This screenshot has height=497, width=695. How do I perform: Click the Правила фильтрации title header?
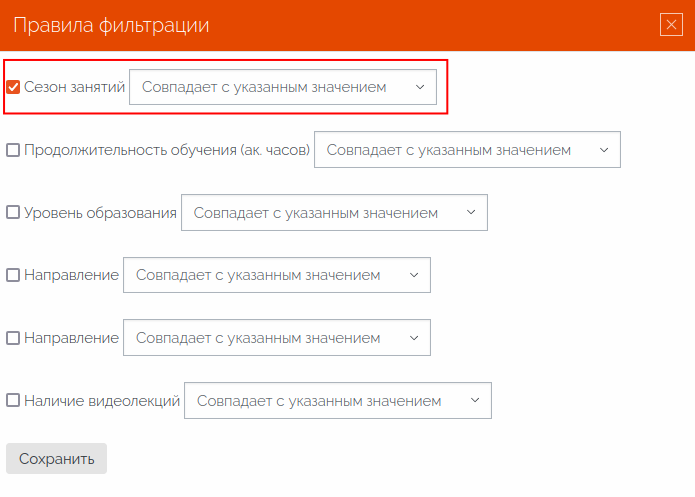111,25
